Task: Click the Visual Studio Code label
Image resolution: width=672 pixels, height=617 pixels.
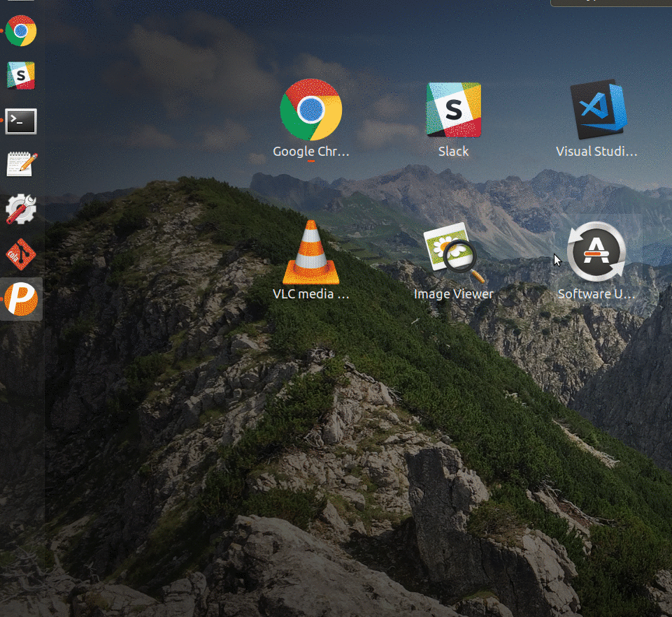Action: tap(596, 151)
